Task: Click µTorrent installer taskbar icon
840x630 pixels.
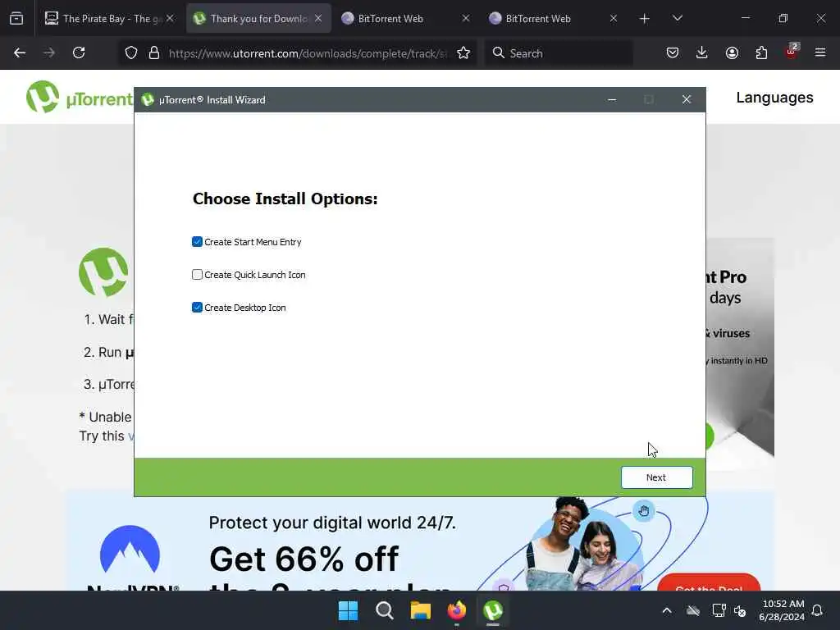Action: (x=493, y=610)
